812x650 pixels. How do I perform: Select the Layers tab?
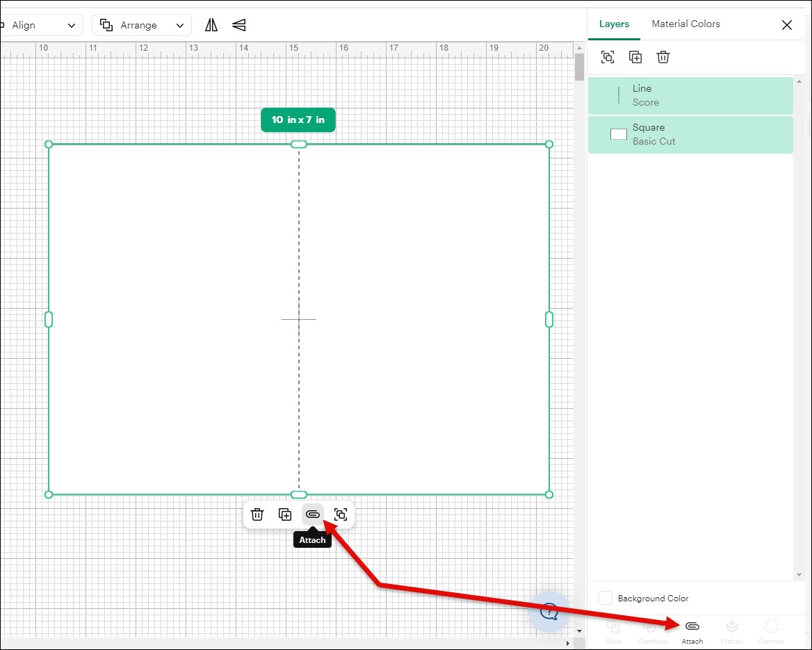click(x=614, y=24)
